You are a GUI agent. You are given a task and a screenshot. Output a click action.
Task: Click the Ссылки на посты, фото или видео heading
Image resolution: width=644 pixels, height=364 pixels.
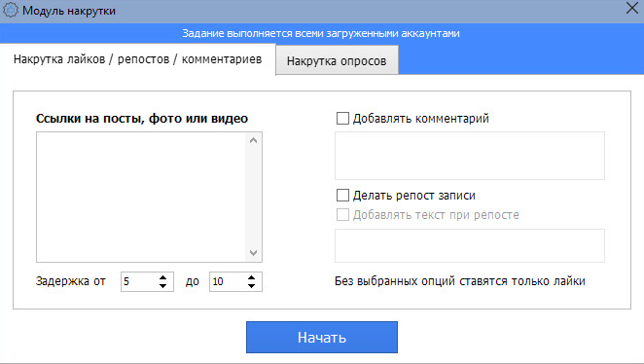coord(142,119)
